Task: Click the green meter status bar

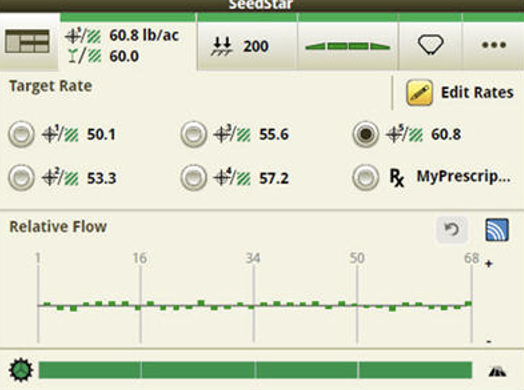Action: [255, 370]
